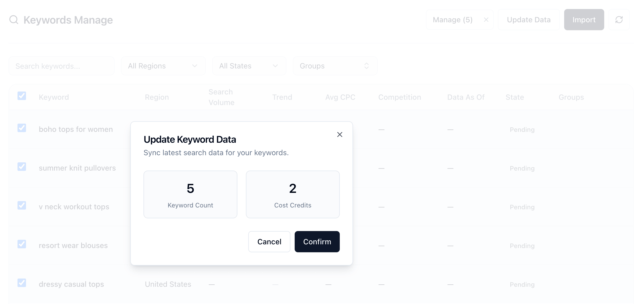Click the search magnifier icon beside Keywords Manage

(x=14, y=20)
